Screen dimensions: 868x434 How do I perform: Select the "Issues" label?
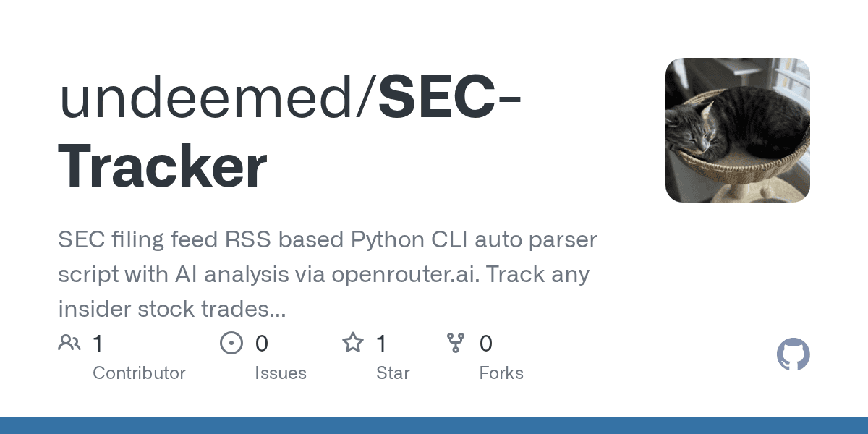(280, 373)
